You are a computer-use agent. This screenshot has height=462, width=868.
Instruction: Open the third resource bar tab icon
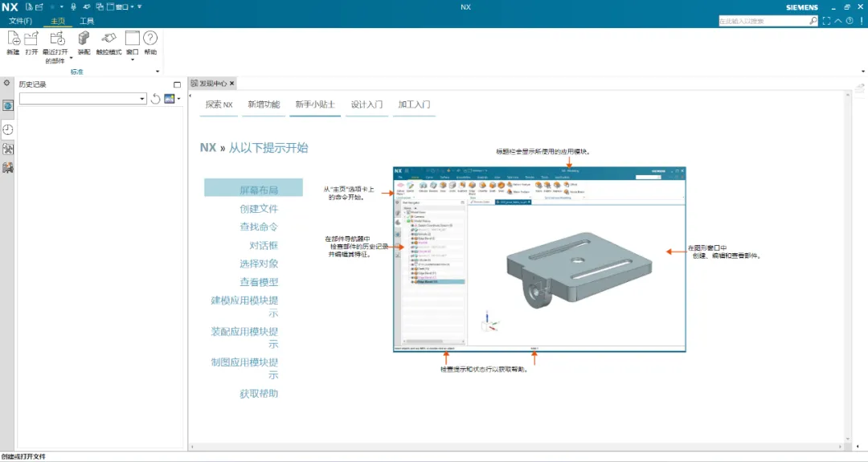click(x=8, y=149)
